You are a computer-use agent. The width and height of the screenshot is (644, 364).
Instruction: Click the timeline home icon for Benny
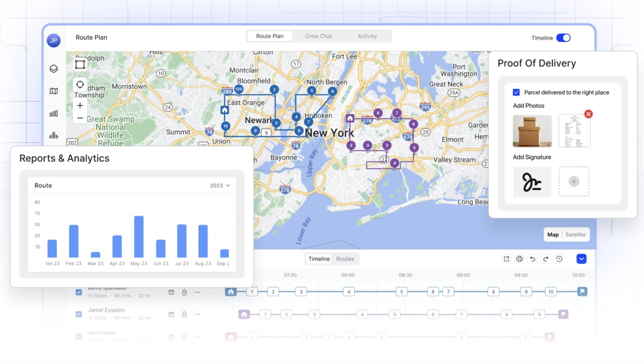(x=231, y=292)
